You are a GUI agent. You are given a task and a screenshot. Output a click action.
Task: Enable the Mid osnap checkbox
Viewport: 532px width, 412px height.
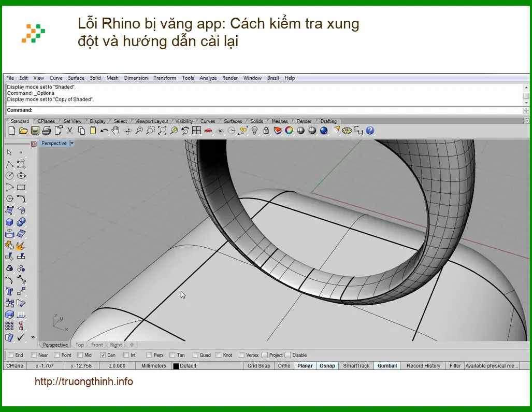pos(80,355)
